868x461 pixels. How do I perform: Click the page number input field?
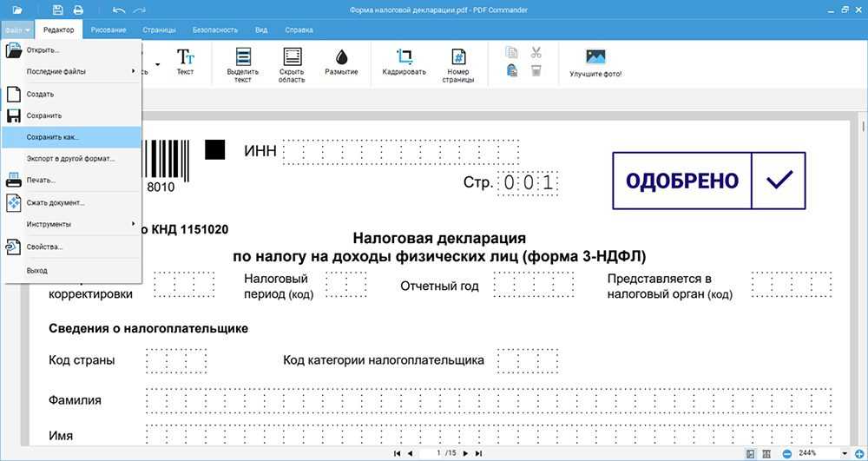pos(434,453)
